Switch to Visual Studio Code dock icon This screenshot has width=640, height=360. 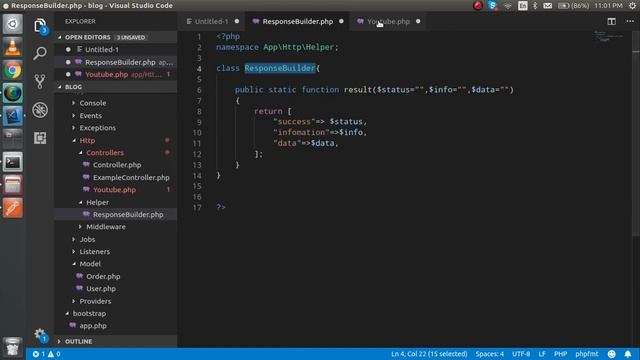13,116
